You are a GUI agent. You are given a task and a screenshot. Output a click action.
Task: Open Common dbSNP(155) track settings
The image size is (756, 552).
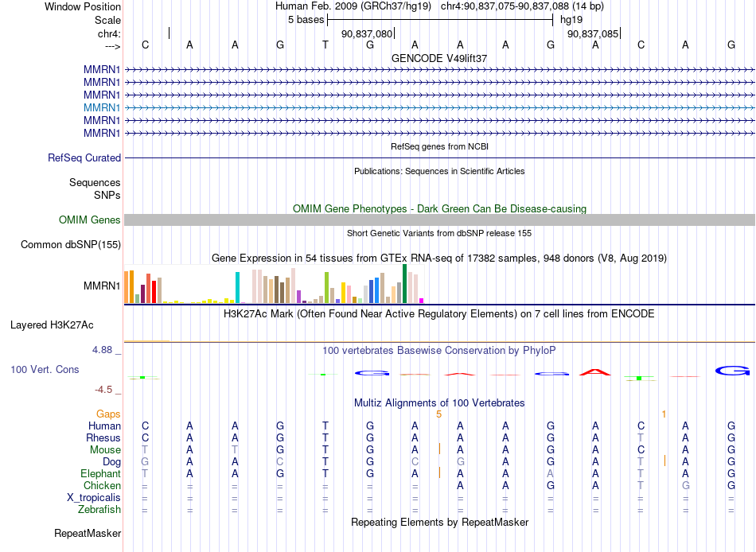coord(71,244)
